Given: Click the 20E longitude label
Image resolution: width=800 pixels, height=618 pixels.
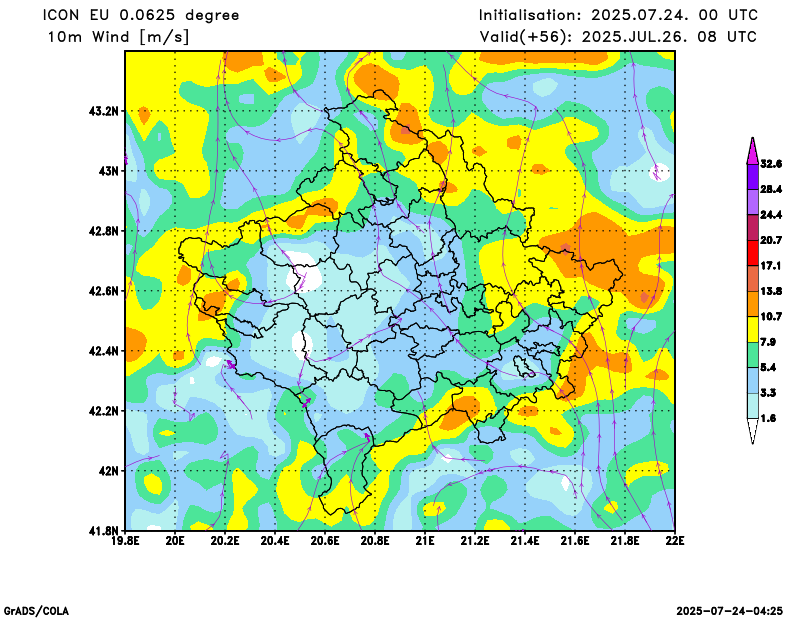Looking at the screenshot, I should click(x=175, y=540).
